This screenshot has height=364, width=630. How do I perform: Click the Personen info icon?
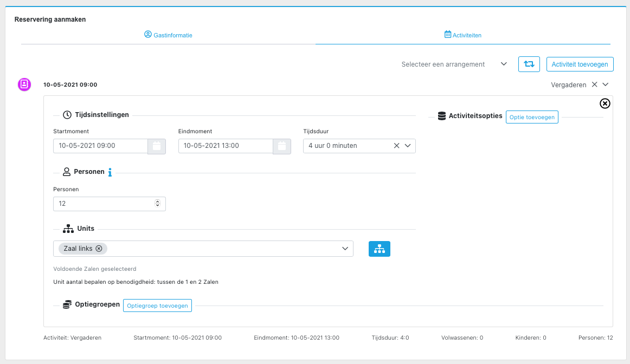pos(110,172)
